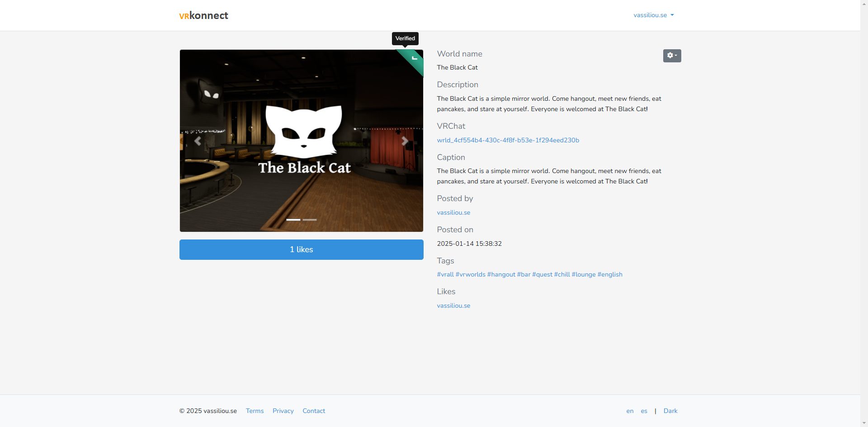Select the second carousel slide indicator
The height and width of the screenshot is (427, 868).
point(310,220)
